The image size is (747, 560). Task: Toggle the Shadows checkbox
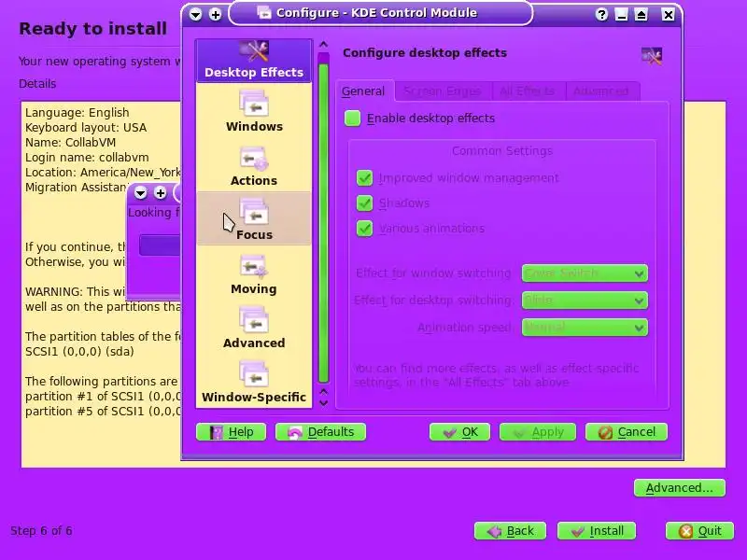click(365, 203)
